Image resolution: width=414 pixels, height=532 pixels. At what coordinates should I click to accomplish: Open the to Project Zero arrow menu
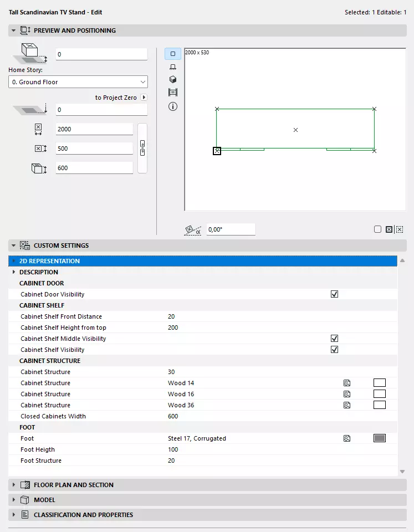144,98
